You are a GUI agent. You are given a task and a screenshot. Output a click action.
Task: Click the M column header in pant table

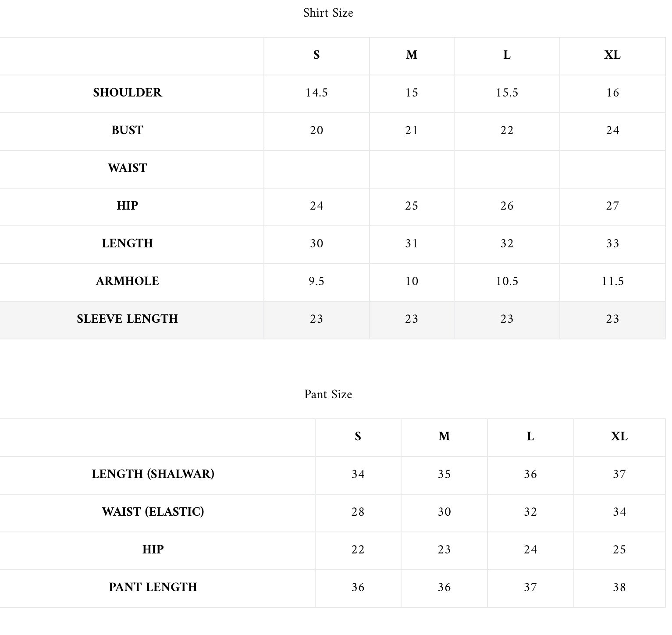[444, 437]
